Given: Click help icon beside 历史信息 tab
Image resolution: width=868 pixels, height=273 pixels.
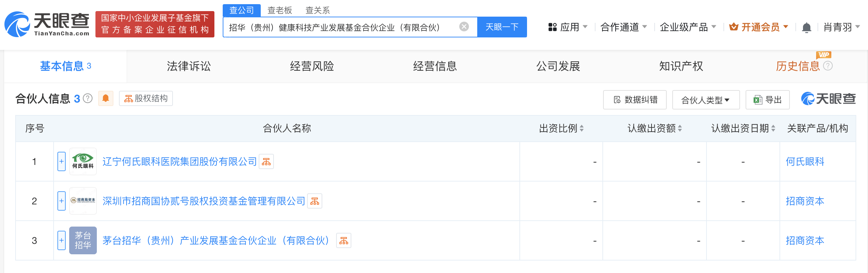Looking at the screenshot, I should click(828, 65).
